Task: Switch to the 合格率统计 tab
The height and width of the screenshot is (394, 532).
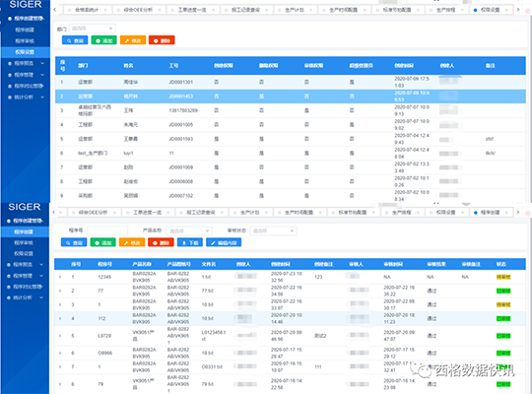Action: coord(87,10)
